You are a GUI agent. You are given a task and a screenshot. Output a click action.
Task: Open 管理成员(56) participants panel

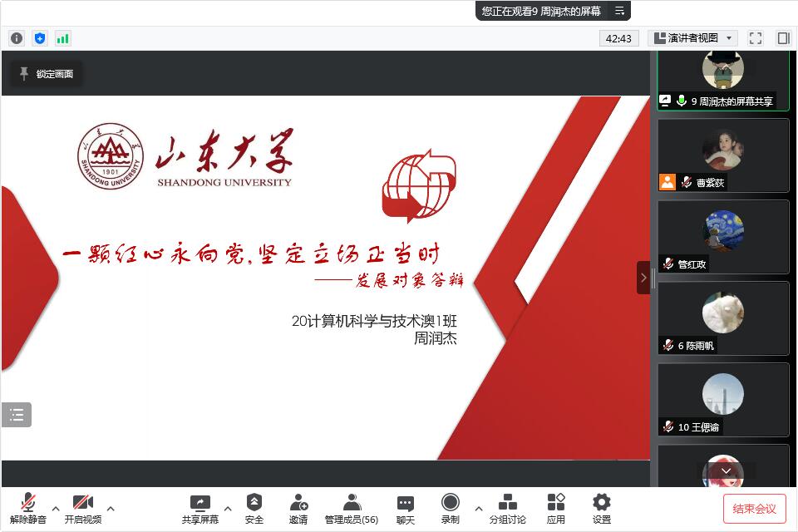pos(352,508)
